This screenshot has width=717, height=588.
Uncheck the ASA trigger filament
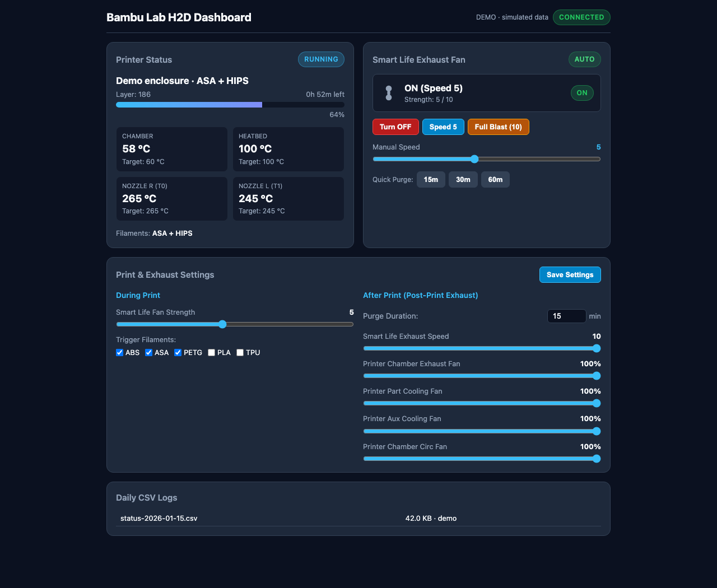click(x=148, y=352)
